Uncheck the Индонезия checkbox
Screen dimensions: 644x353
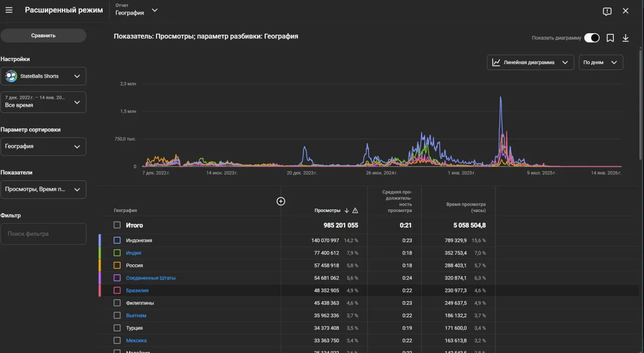(x=117, y=240)
